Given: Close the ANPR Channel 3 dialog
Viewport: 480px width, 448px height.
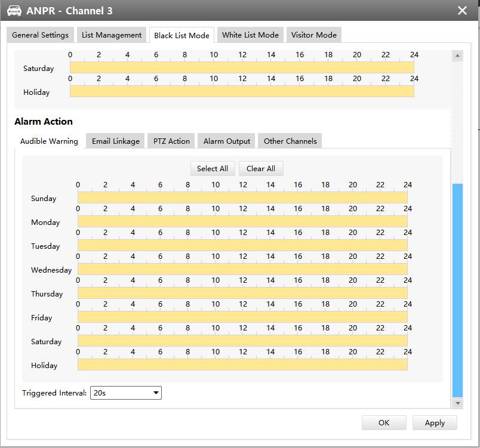Looking at the screenshot, I should coord(462,11).
